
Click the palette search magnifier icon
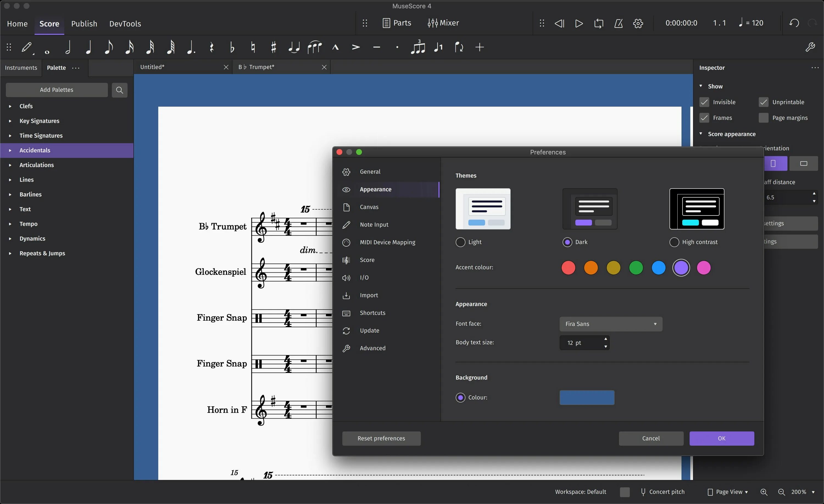119,90
